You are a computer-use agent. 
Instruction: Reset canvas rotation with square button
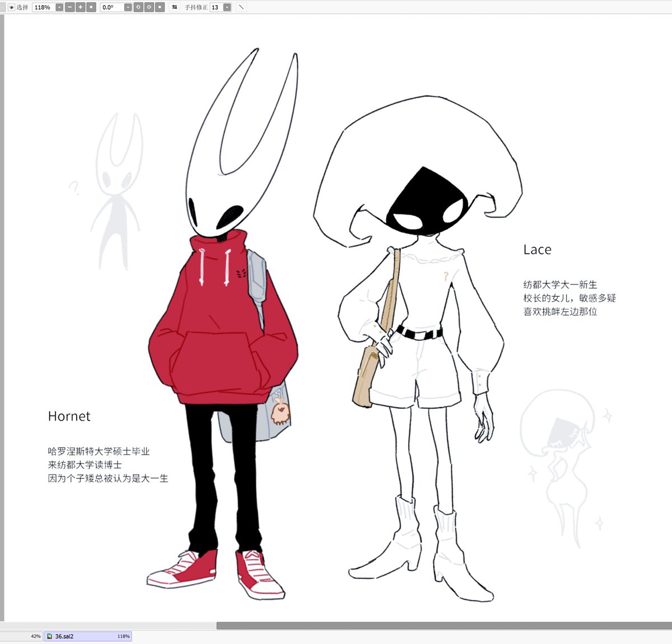160,7
